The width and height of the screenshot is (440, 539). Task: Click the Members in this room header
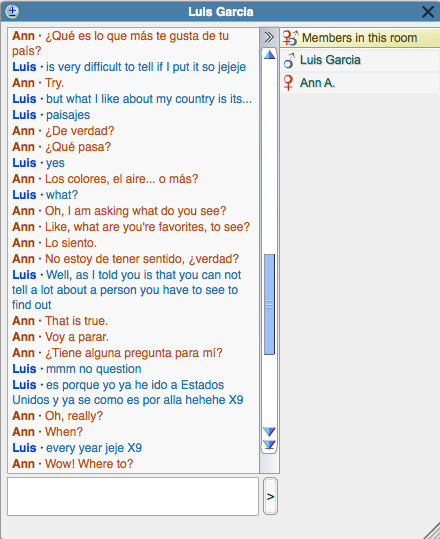click(360, 38)
